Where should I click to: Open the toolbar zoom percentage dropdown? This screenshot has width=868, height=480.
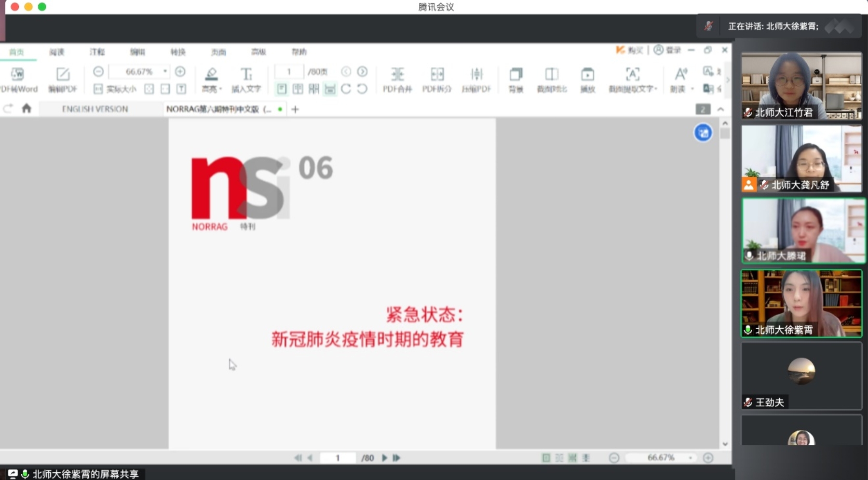(165, 71)
